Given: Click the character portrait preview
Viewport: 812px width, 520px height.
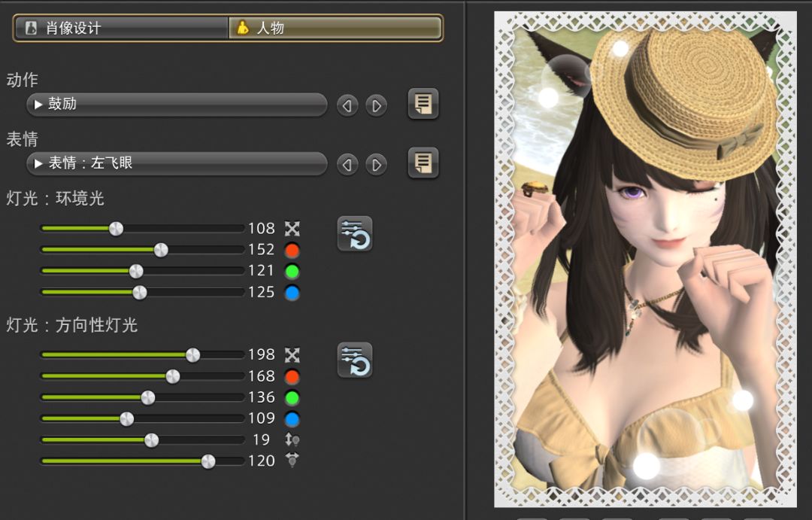Looking at the screenshot, I should pyautogui.click(x=645, y=259).
